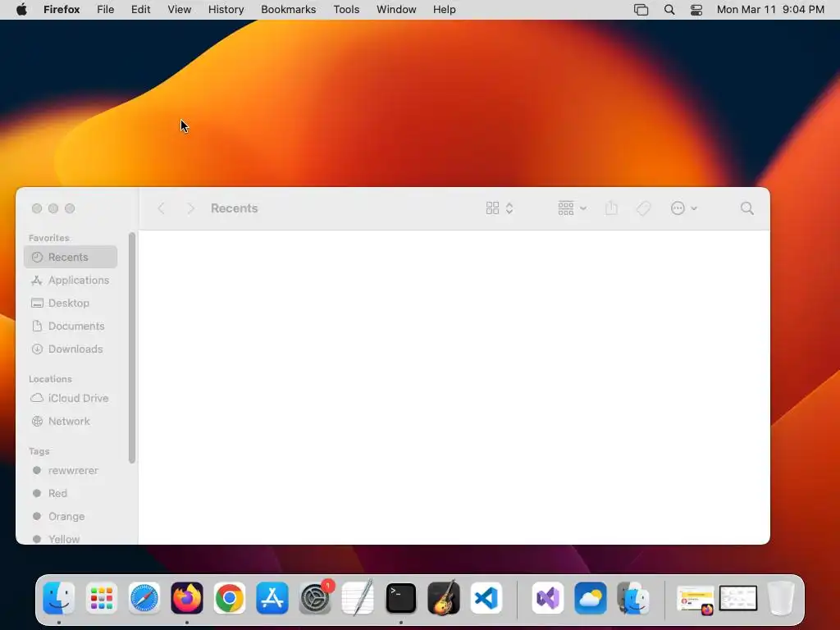This screenshot has width=840, height=630.
Task: Select Downloads in Finder sidebar
Action: [x=71, y=349]
